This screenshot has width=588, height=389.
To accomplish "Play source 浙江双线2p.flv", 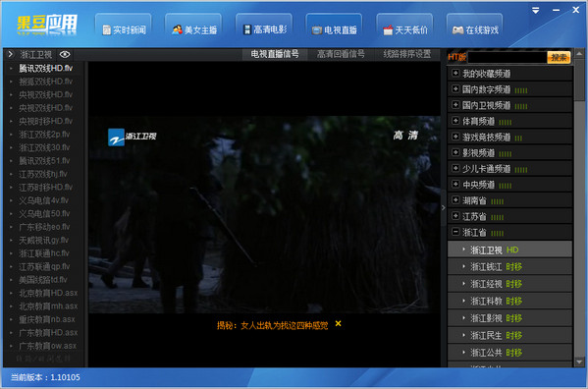I will [45, 135].
